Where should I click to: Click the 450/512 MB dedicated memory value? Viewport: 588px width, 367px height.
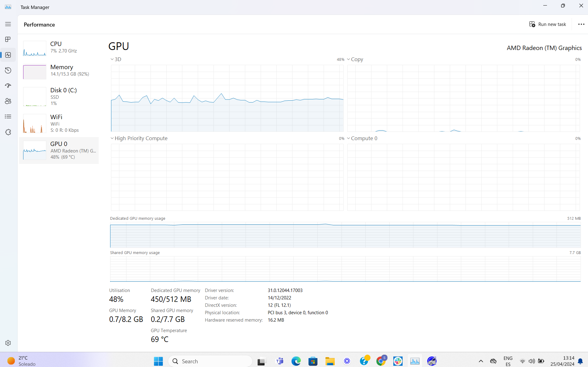(x=171, y=299)
